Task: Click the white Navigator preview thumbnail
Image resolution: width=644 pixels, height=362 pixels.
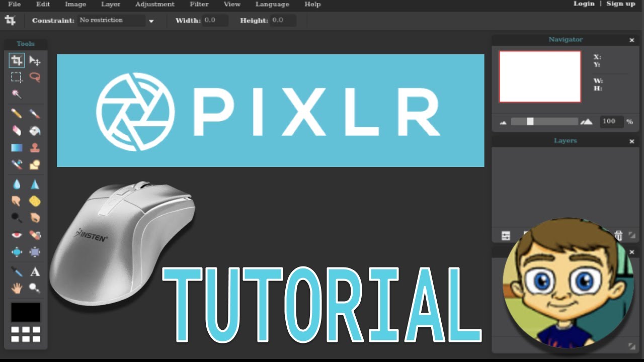Action: coord(540,77)
